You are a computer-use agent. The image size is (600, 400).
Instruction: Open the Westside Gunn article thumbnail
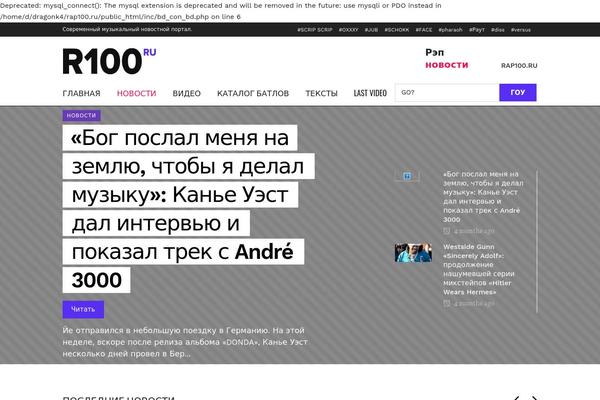(x=413, y=253)
